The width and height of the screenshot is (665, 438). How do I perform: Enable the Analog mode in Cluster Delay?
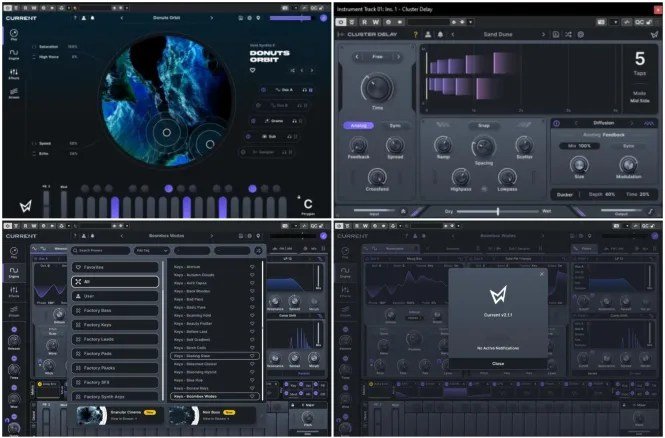click(359, 126)
